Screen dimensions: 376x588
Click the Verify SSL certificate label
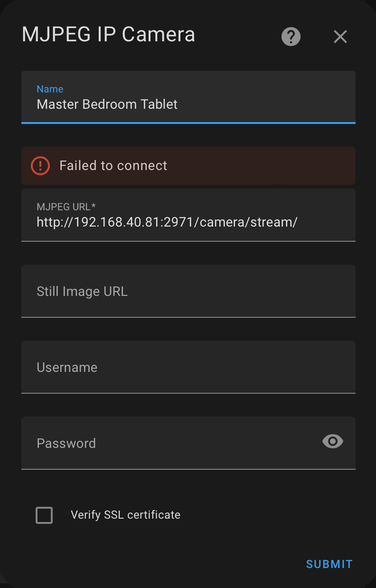[125, 515]
